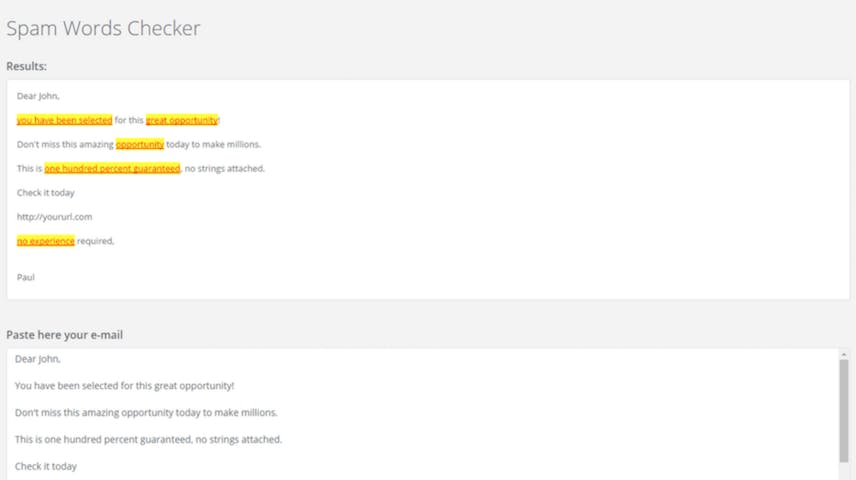Click "Check it today" line in e-mail textarea

click(x=46, y=466)
